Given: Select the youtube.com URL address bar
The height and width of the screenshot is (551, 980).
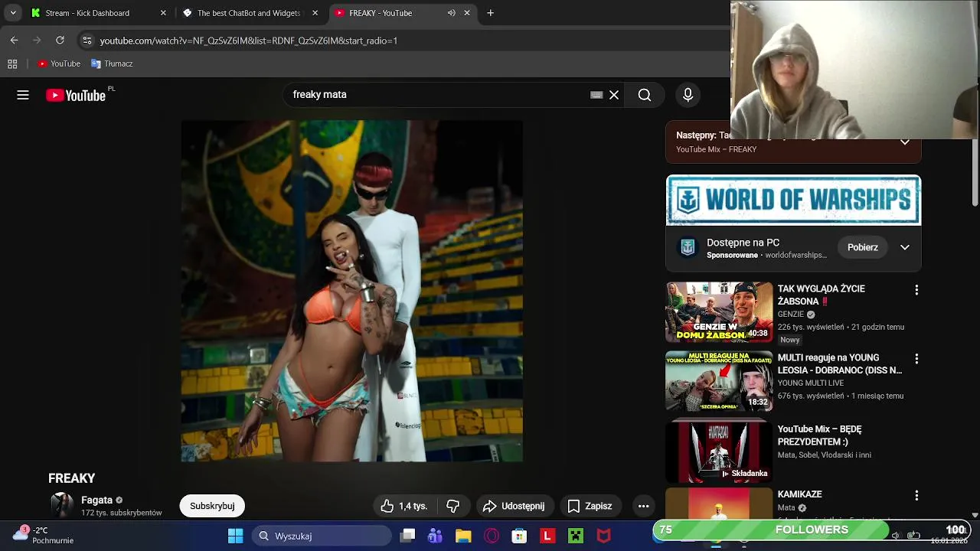Looking at the screenshot, I should tap(249, 41).
